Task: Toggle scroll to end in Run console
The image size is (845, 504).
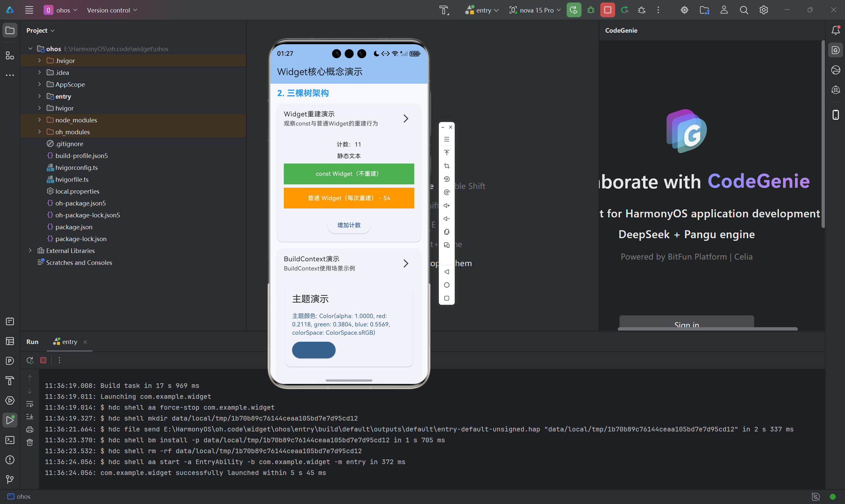Action: [30, 417]
